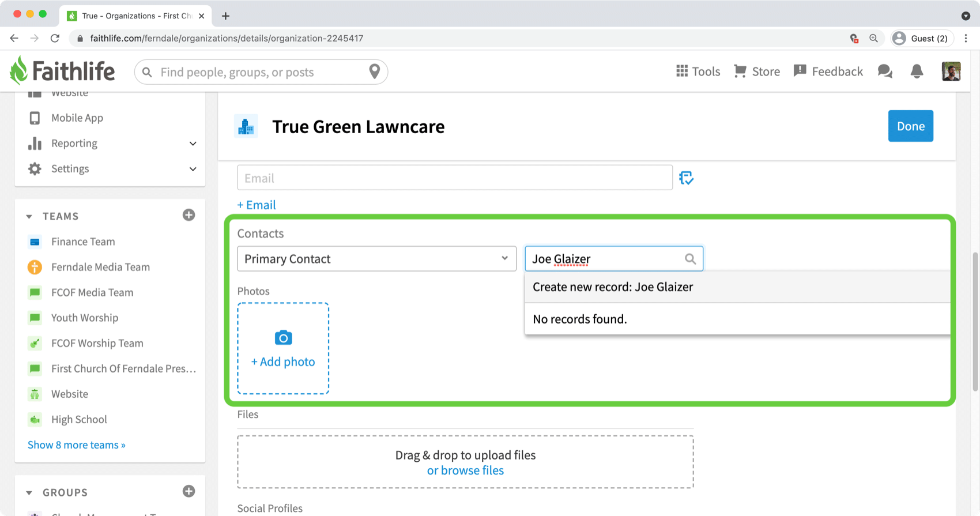
Task: Click the True Green Lawncare heading
Action: (x=358, y=126)
